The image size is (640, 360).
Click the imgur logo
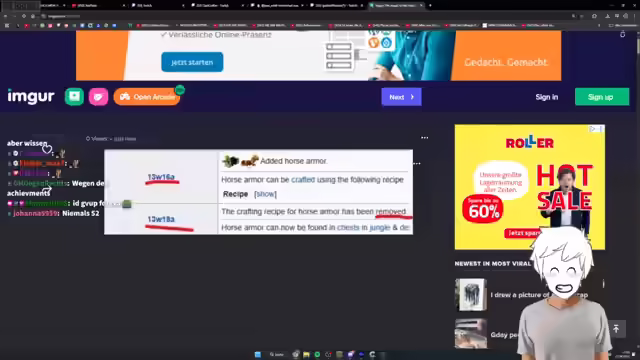coord(31,97)
